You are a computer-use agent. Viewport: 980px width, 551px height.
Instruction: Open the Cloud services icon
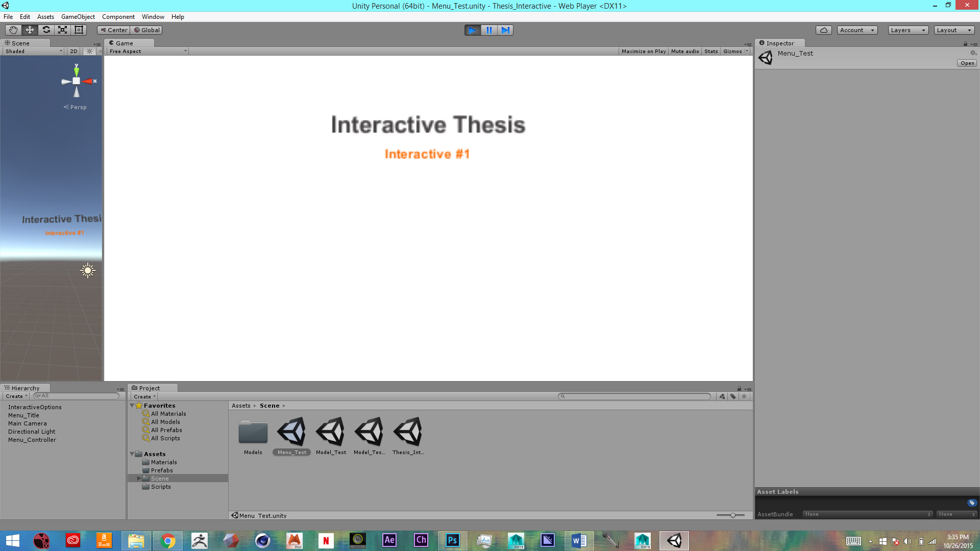pyautogui.click(x=823, y=30)
